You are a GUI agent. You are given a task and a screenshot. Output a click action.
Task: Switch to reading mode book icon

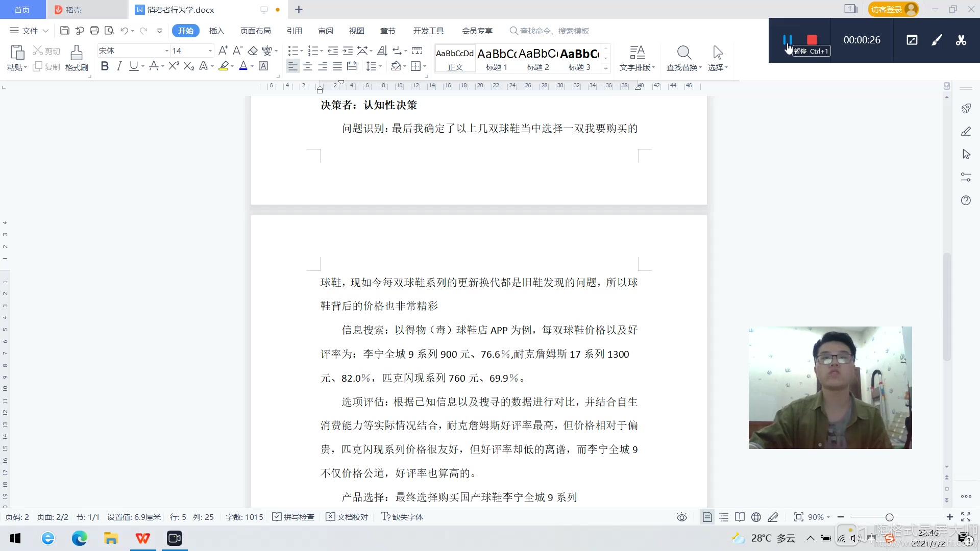[740, 517]
